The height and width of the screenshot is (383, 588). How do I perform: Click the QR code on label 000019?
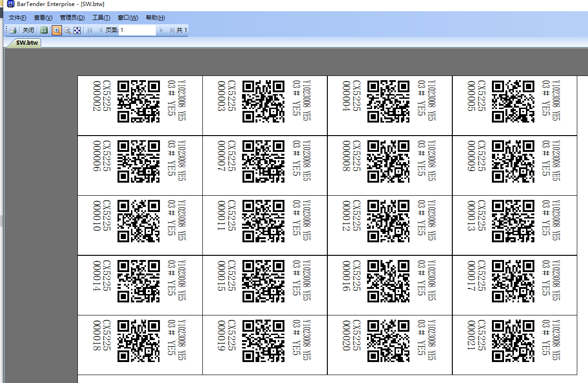point(263,341)
